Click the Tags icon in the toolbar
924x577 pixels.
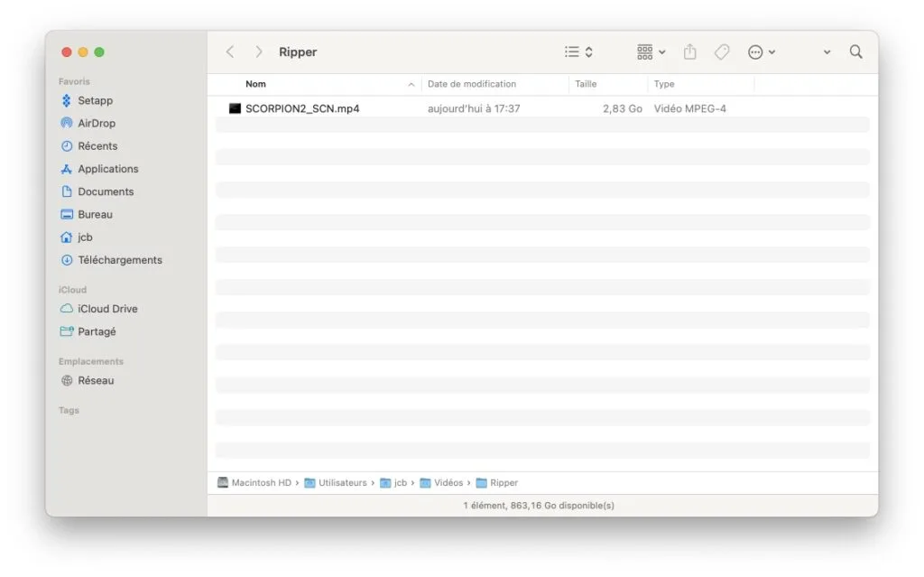tap(722, 51)
